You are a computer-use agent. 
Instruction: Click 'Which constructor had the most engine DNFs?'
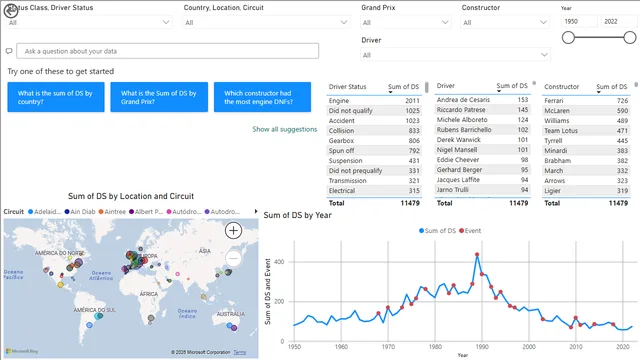click(x=262, y=97)
